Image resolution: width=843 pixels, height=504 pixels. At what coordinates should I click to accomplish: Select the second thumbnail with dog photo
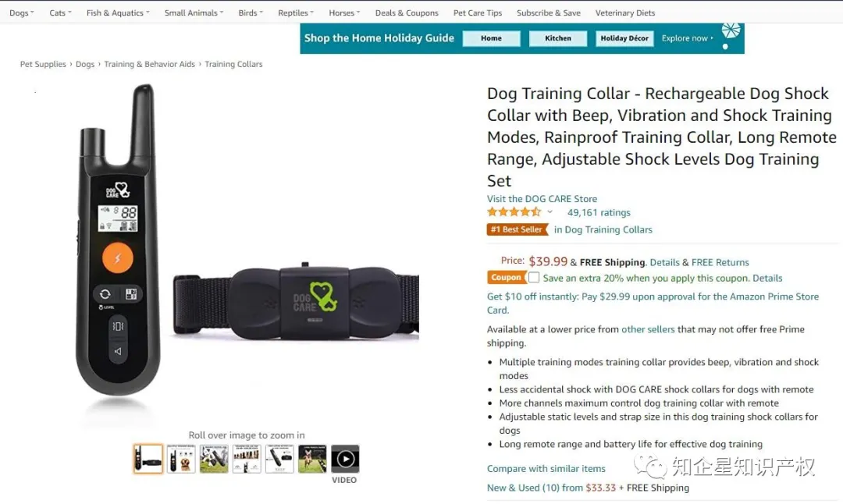pyautogui.click(x=180, y=459)
